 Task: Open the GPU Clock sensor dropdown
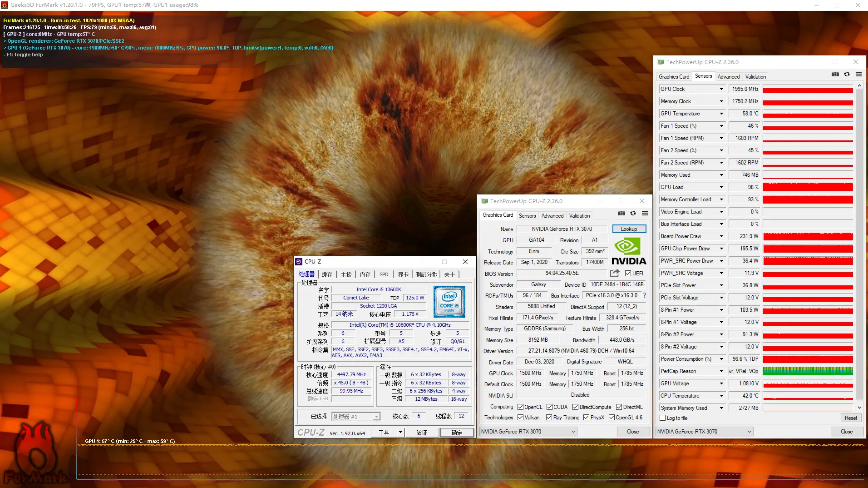[721, 89]
